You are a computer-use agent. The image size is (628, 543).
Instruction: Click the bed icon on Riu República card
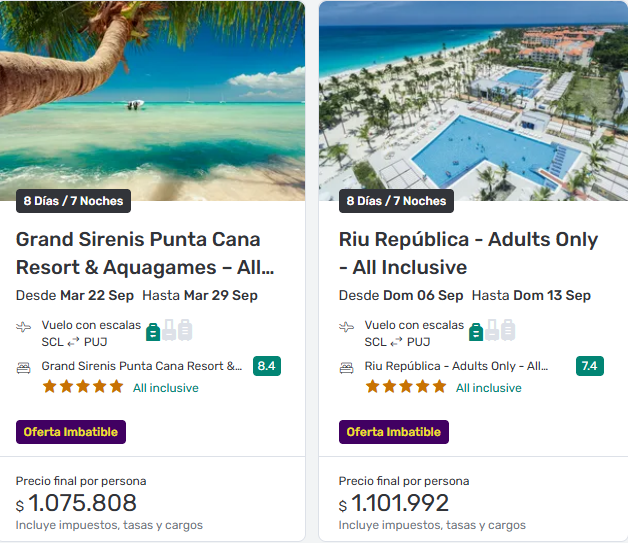(x=347, y=367)
